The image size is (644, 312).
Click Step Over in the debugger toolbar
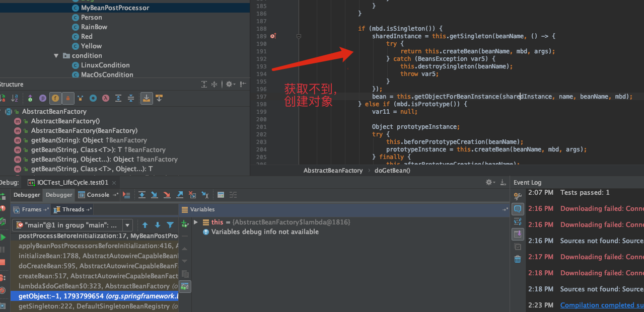(x=142, y=195)
